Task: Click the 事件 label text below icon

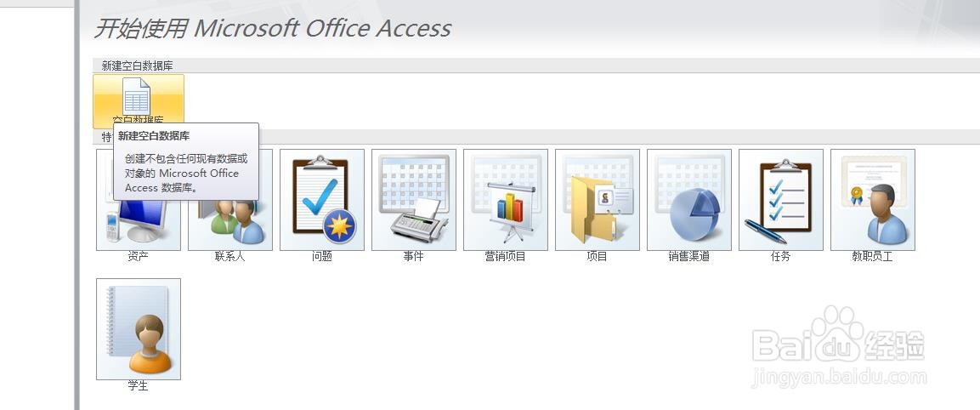Action: (x=414, y=256)
